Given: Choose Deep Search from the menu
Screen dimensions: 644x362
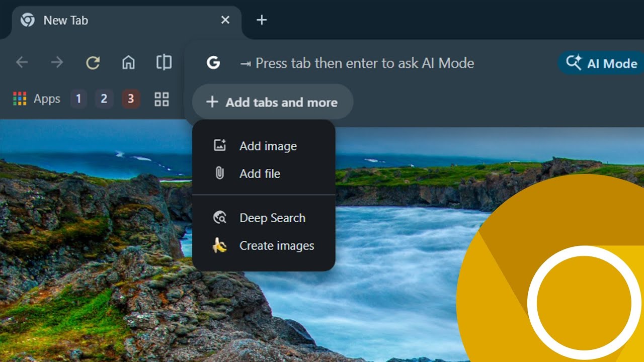Looking at the screenshot, I should point(264,218).
